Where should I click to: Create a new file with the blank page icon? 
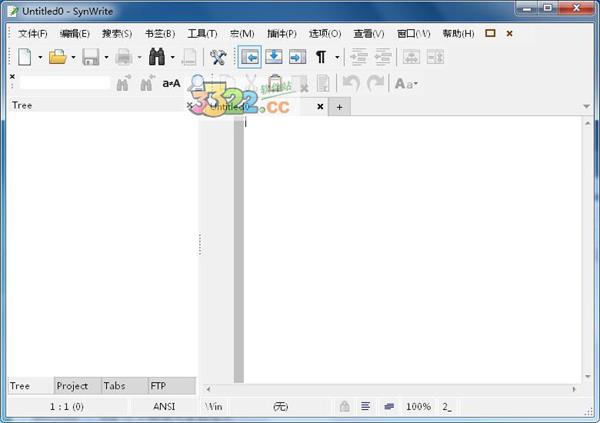click(24, 57)
